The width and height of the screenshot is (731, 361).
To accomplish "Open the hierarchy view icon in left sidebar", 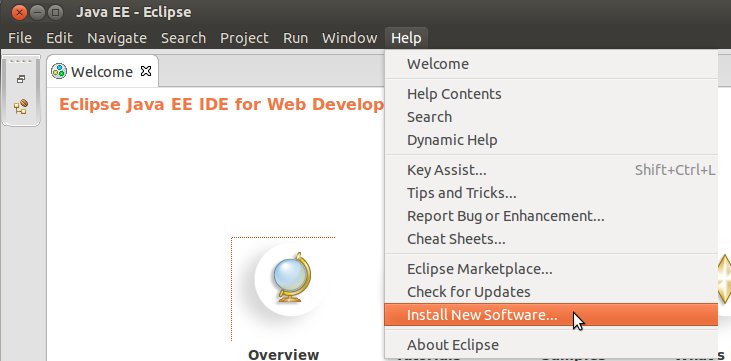I will [x=21, y=107].
